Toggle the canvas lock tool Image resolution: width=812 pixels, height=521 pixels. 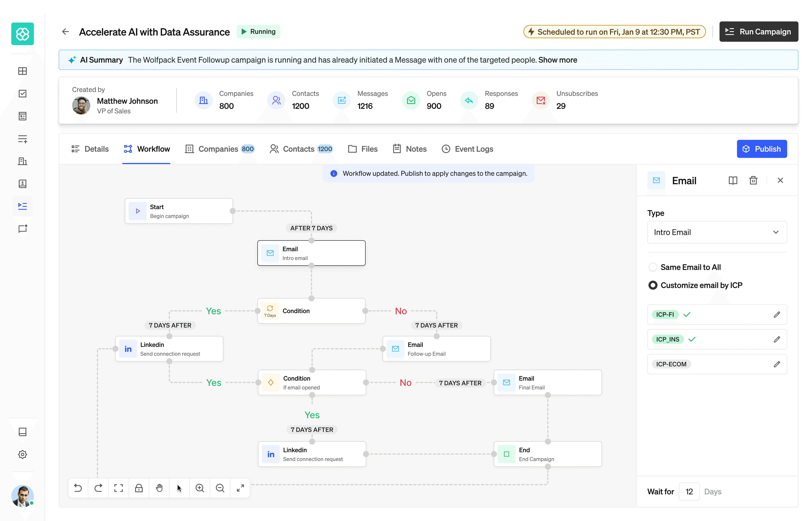139,488
